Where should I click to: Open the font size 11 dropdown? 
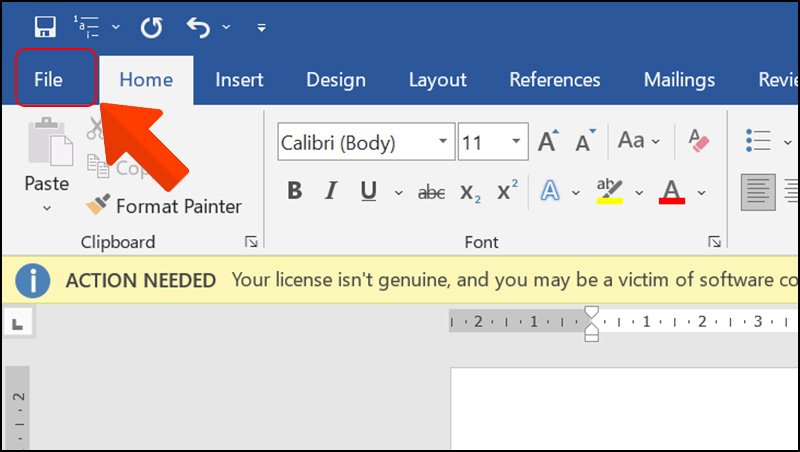pos(516,143)
